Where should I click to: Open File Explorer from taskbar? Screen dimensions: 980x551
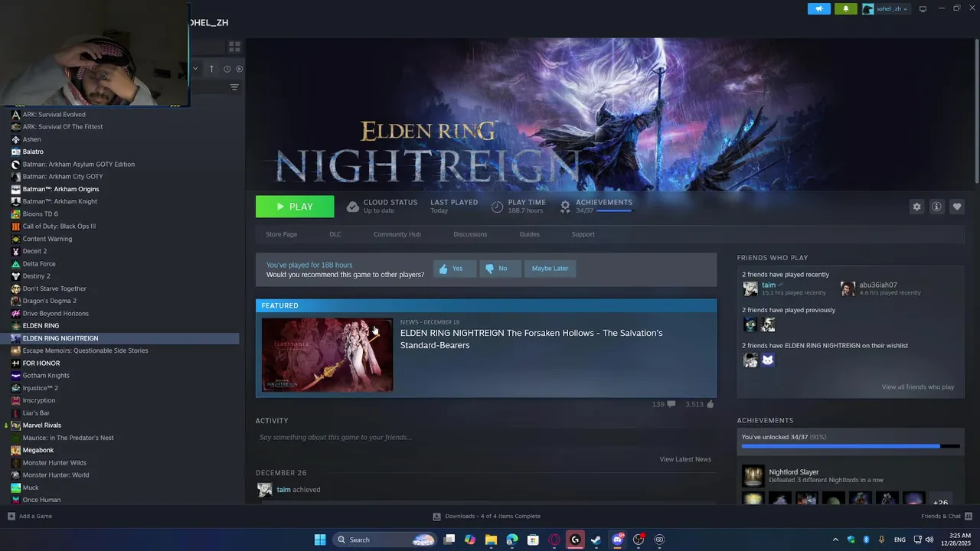coord(491,540)
